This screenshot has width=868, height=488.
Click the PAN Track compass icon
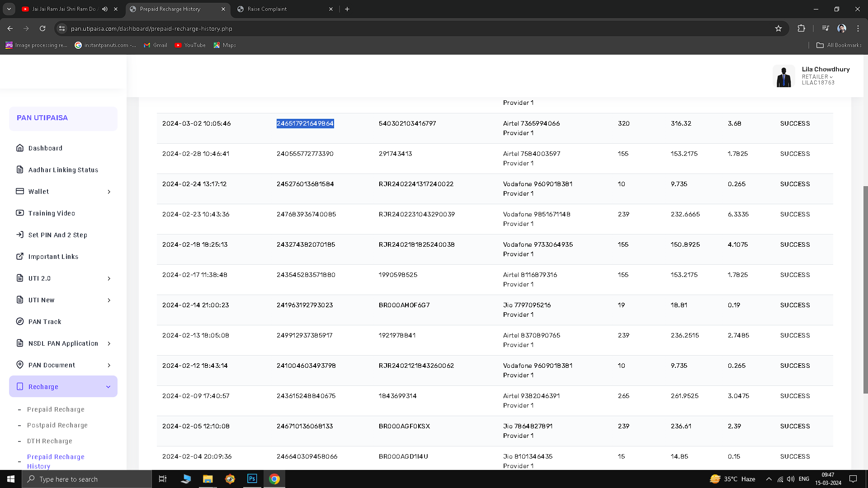[20, 321]
